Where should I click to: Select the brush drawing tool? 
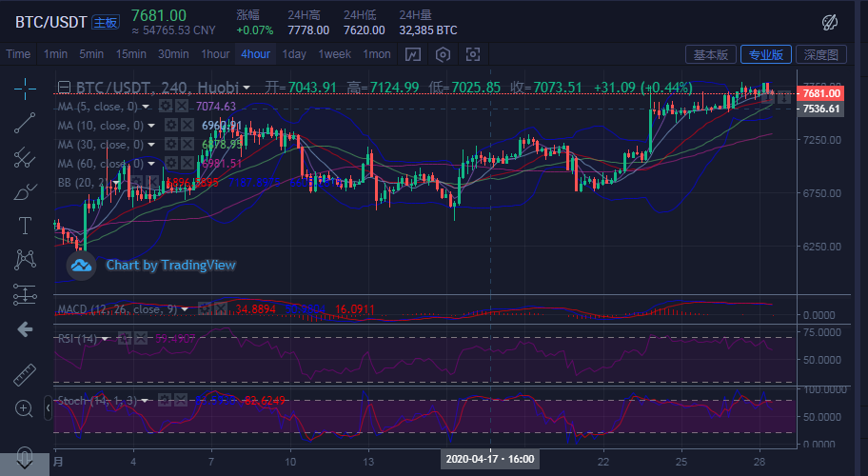(25, 191)
